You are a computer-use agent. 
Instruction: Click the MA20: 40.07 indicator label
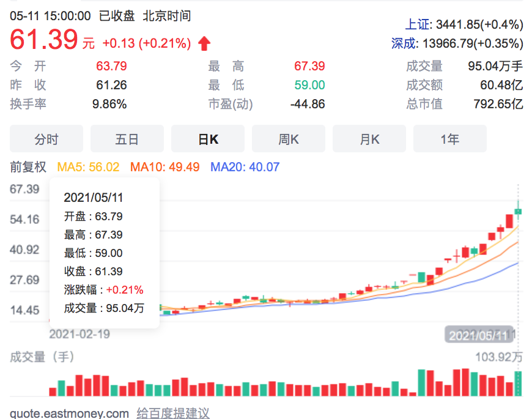(x=245, y=167)
